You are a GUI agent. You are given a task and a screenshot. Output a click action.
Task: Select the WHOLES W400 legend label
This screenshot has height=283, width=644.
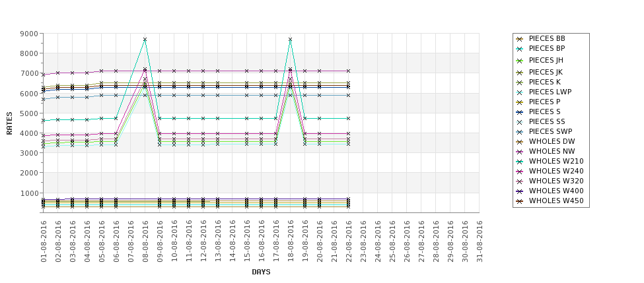556,191
